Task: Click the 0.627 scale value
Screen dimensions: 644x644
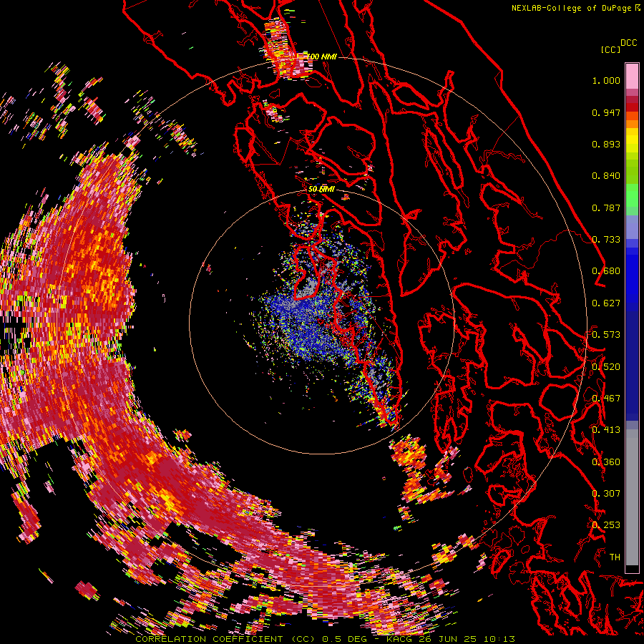Action: point(606,303)
